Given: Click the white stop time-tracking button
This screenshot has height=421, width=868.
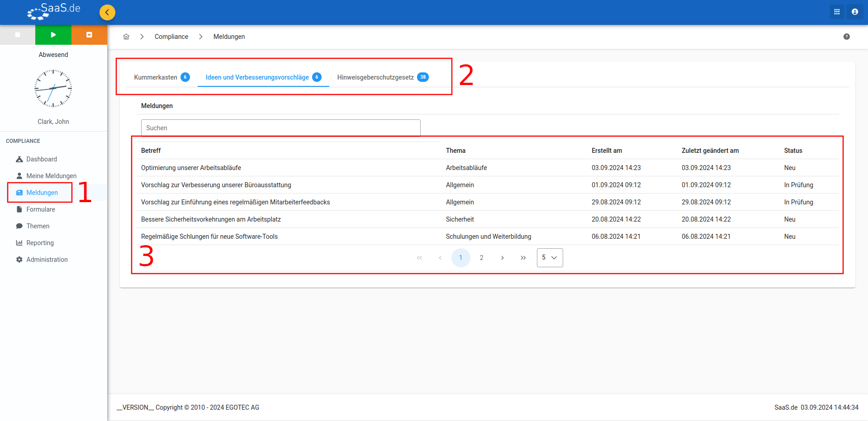Looking at the screenshot, I should pos(18,35).
